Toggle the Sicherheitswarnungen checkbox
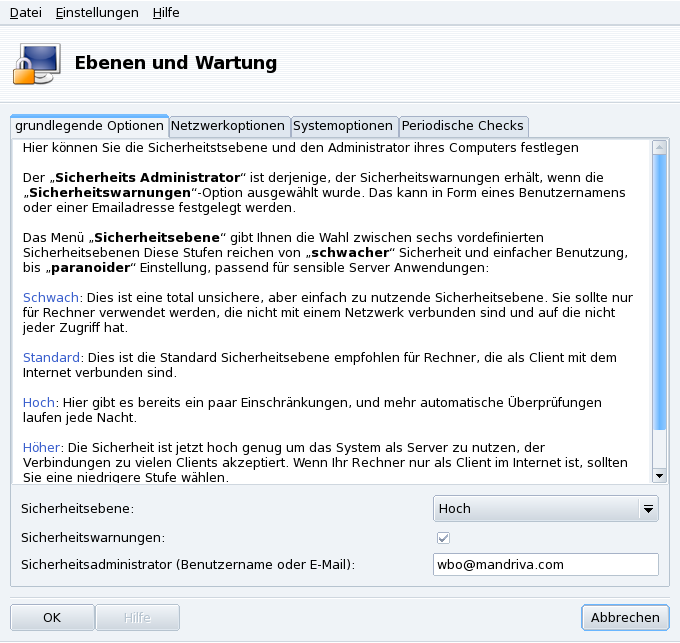This screenshot has width=680, height=643. point(444,538)
